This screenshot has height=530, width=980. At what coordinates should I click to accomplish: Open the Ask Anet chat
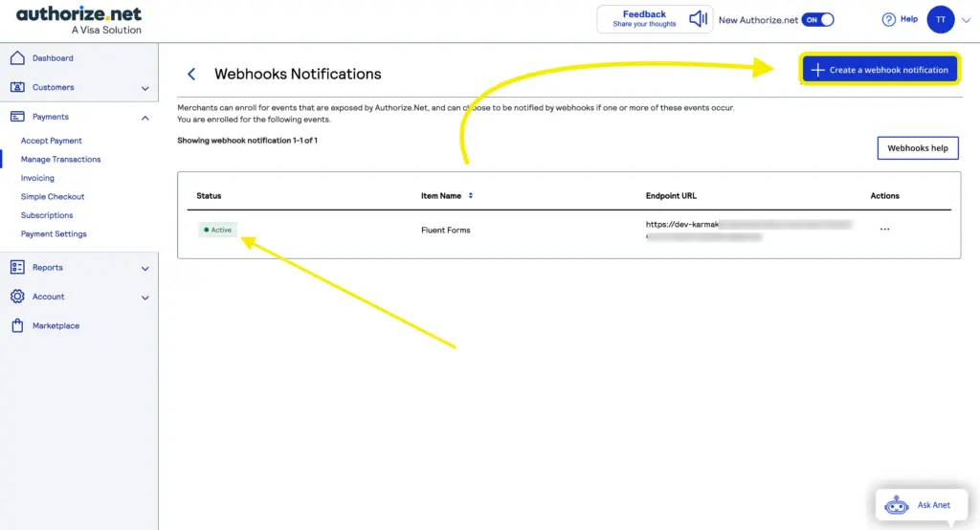tap(922, 505)
